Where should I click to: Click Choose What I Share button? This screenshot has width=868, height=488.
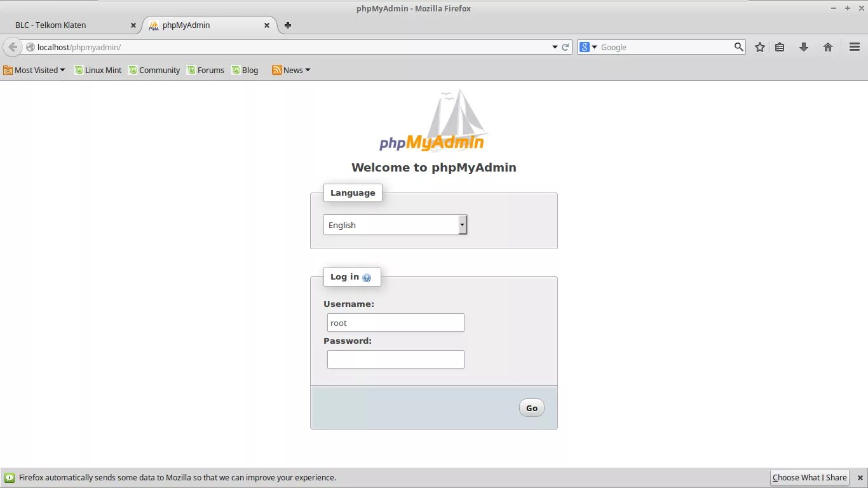tap(810, 478)
